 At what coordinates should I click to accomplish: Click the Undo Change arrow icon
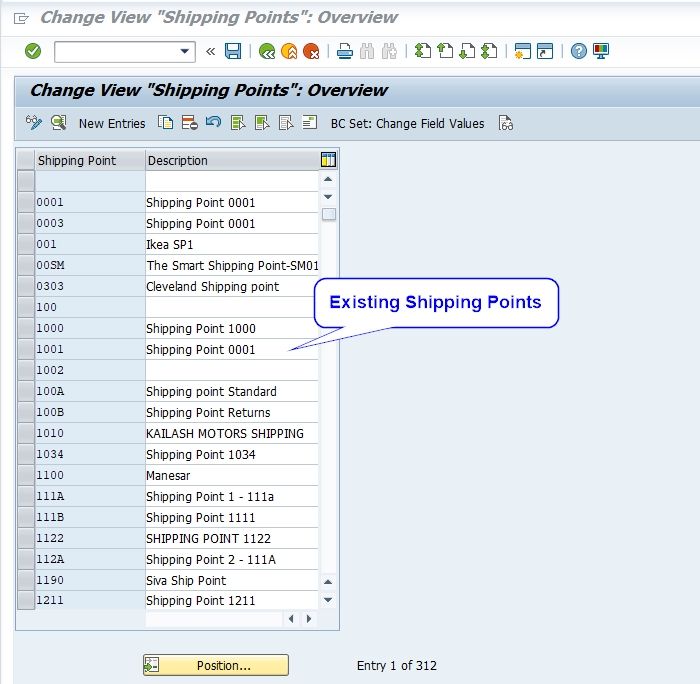(x=213, y=122)
